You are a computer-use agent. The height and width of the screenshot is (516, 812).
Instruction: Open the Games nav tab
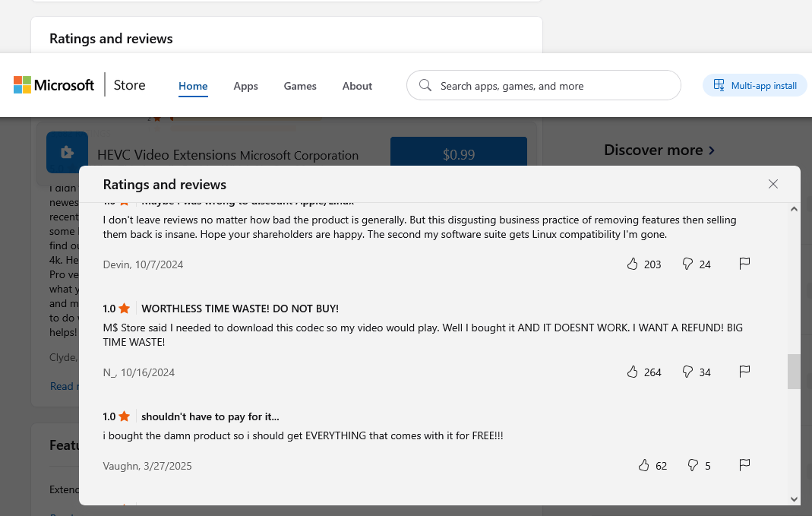300,86
